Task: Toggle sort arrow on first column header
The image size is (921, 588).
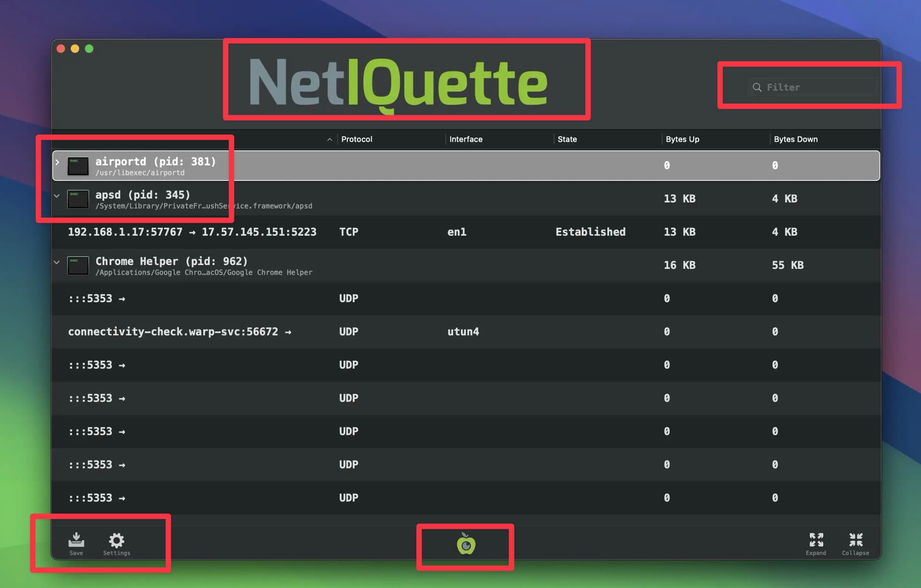Action: [x=330, y=140]
